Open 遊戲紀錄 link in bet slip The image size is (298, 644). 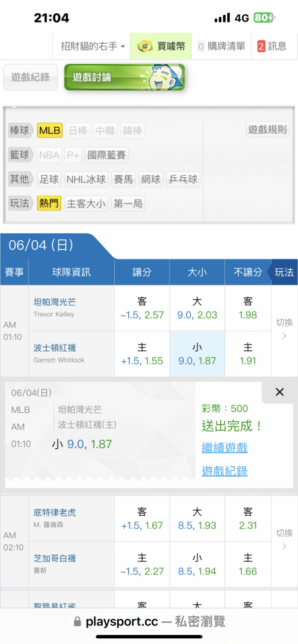pyautogui.click(x=224, y=471)
